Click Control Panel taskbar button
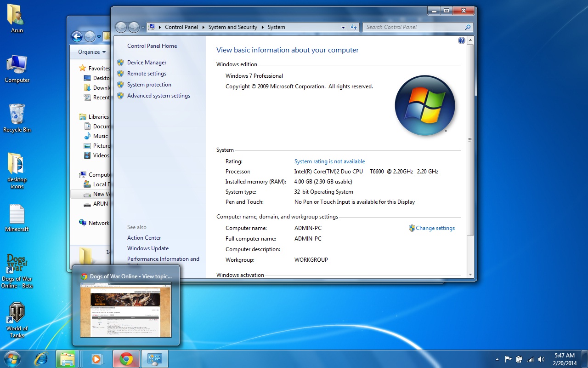Screen dimensions: 588x368 pyautogui.click(x=155, y=359)
